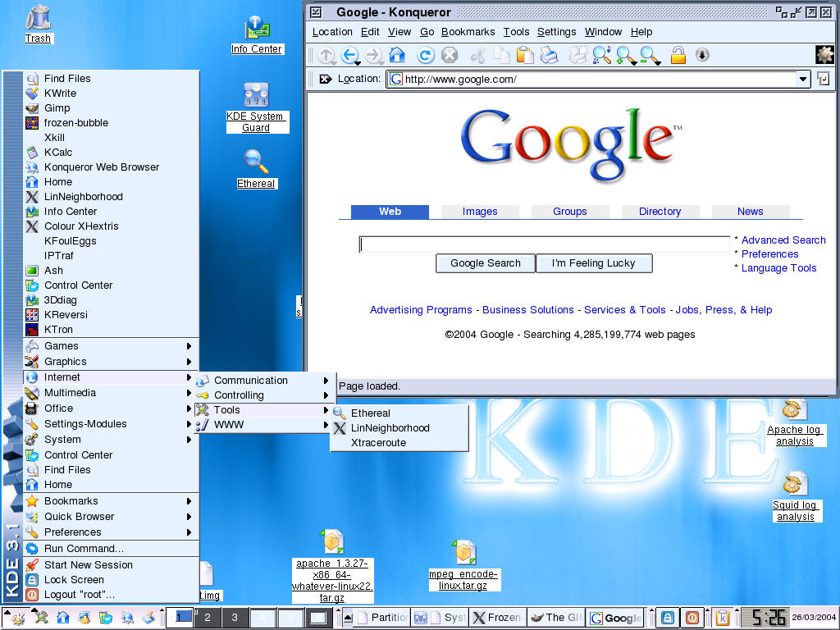This screenshot has height=630, width=840.
Task: Clear the location bar with its clear icon
Action: click(x=325, y=80)
